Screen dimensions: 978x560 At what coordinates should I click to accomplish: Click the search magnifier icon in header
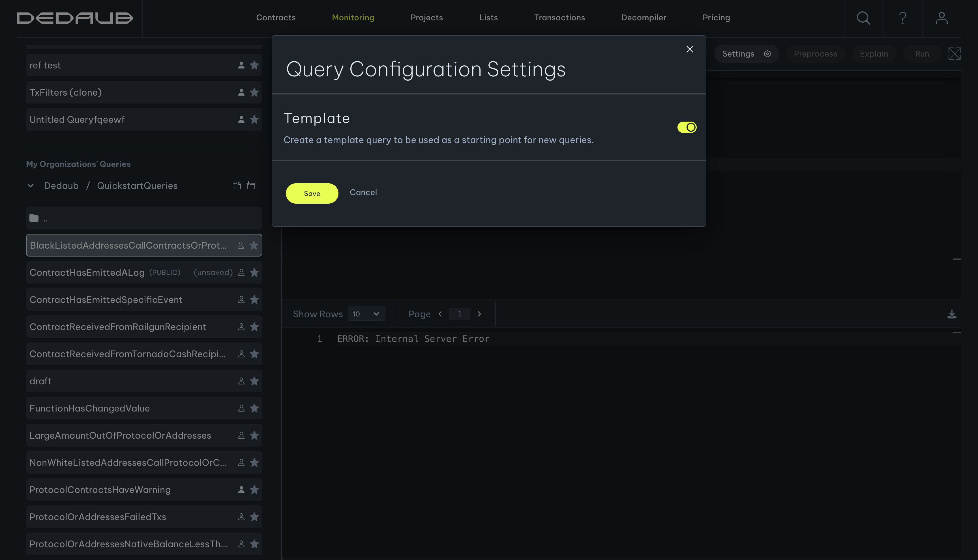863,18
